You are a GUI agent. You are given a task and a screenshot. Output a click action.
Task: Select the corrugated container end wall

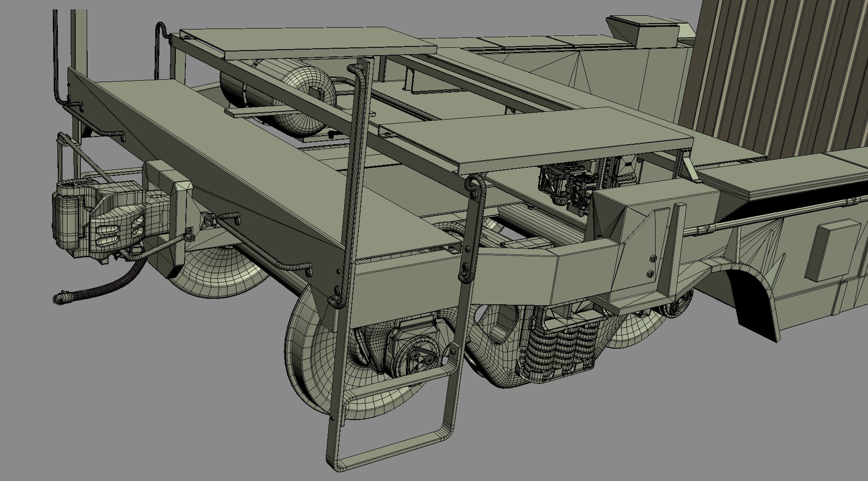[775, 78]
